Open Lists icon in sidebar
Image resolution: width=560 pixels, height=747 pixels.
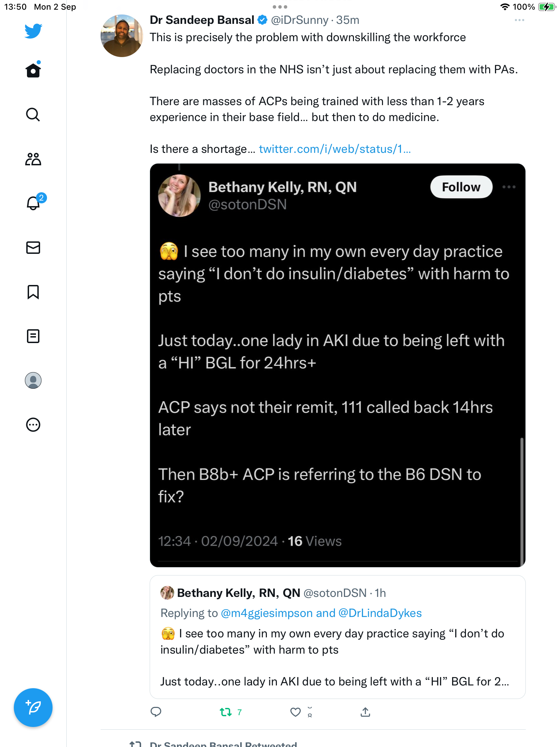click(x=33, y=336)
